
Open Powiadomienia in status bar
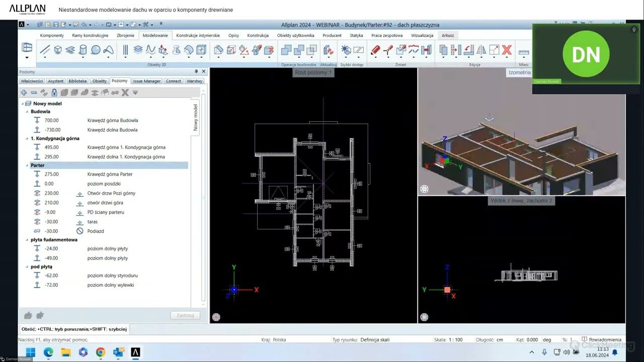pyautogui.click(x=602, y=340)
